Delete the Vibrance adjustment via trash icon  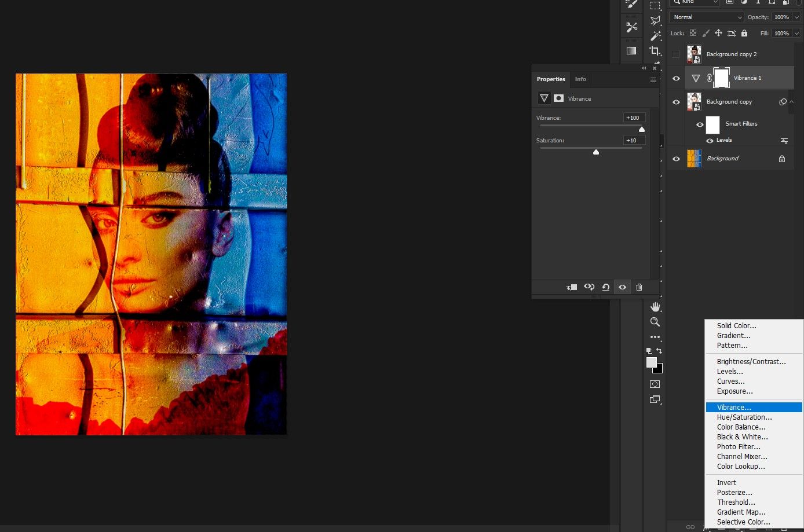(639, 287)
